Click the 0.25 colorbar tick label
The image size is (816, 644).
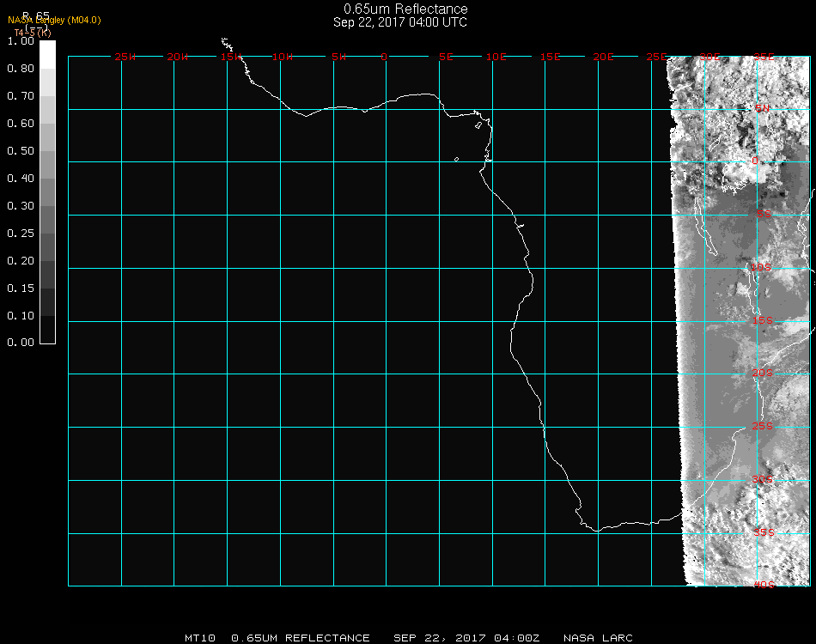(21, 234)
